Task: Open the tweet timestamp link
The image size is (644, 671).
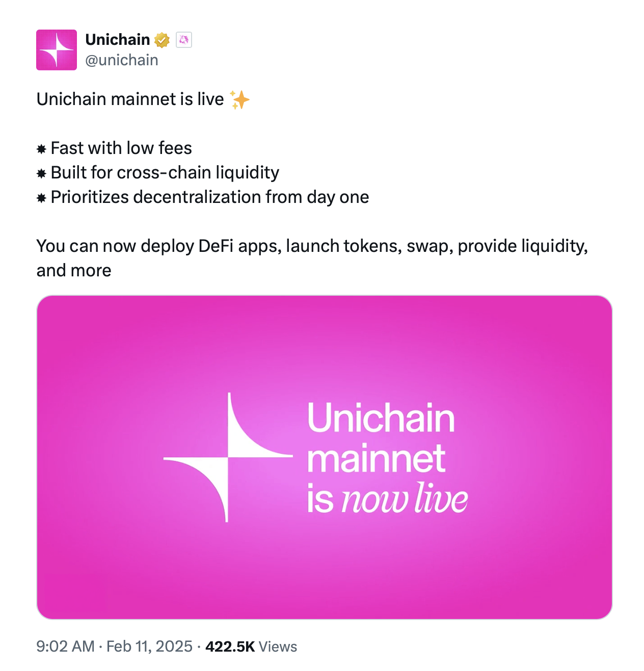Action: click(115, 646)
